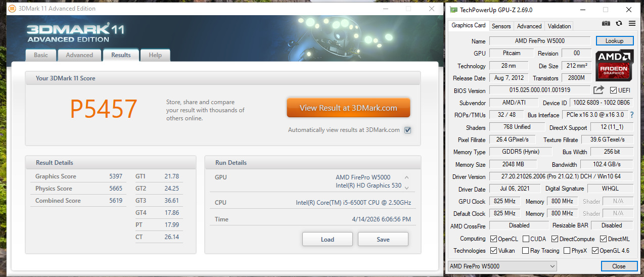Toggle the UEFI checkbox
This screenshot has width=644, height=277.
point(613,90)
